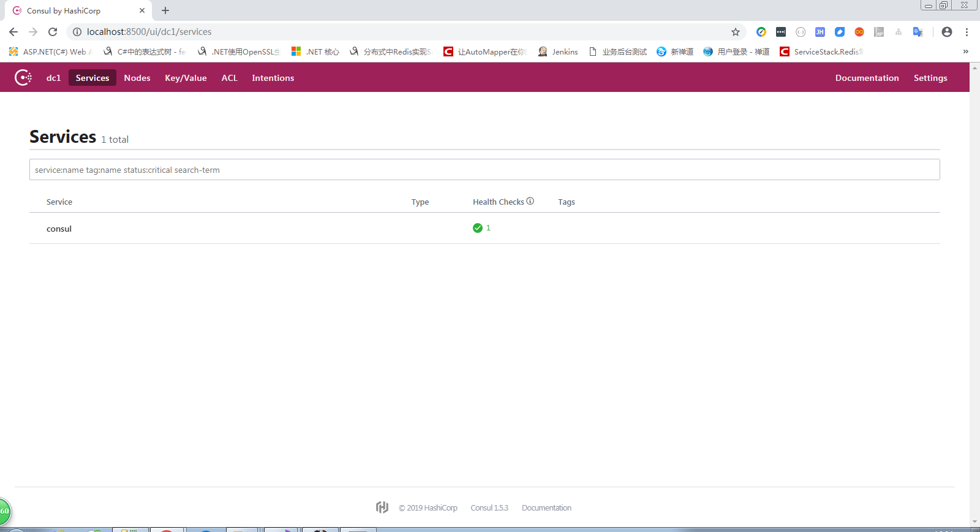
Task: Click the green passing check icon
Action: pyautogui.click(x=478, y=228)
